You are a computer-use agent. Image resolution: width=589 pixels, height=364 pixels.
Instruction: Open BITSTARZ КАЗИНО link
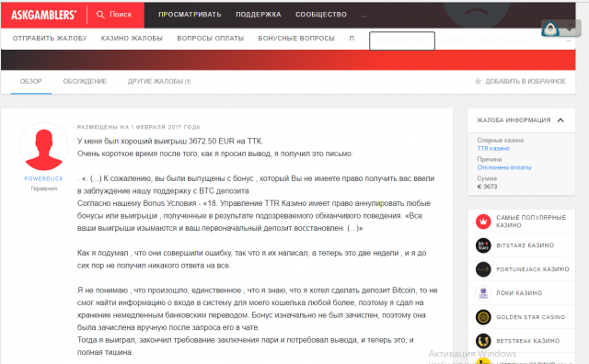coord(525,245)
